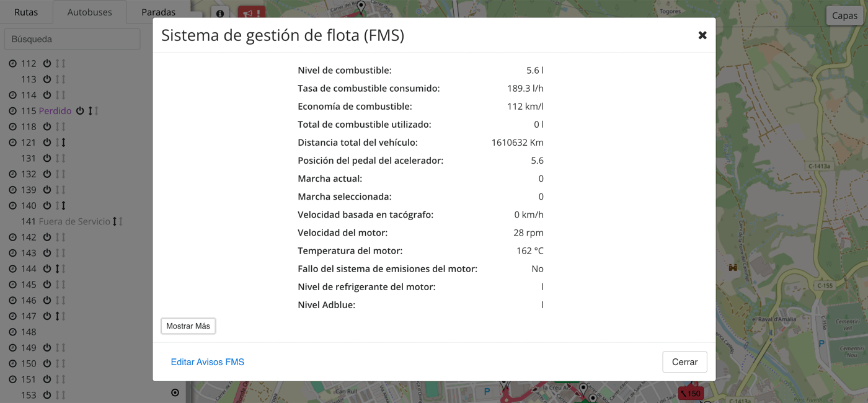Close the dialog with the Cerrar button

[x=684, y=361]
